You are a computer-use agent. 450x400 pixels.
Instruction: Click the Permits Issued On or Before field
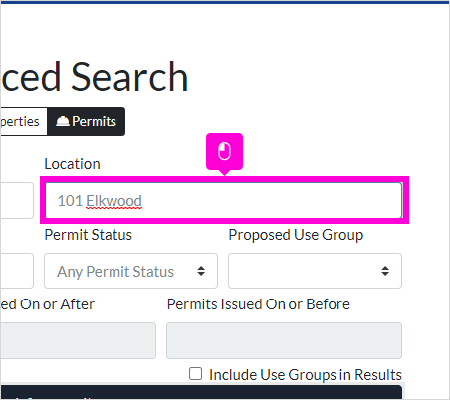(x=284, y=340)
